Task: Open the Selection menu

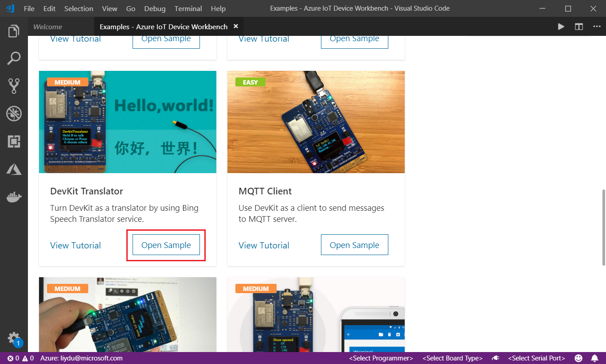Action: (x=78, y=8)
